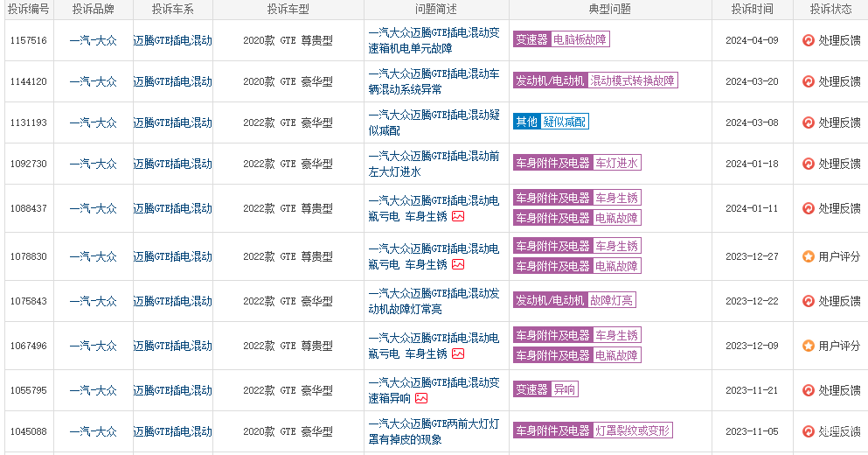Screen dimensions: 868x455
Task: Open complaint about 前左大灯进水
Action: point(434,164)
